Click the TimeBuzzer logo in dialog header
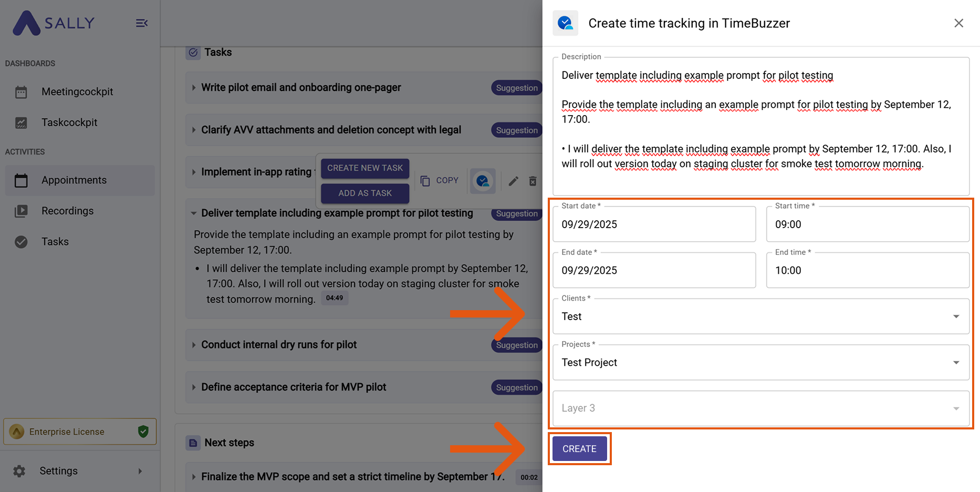Screen dimensions: 980x492 [565, 23]
